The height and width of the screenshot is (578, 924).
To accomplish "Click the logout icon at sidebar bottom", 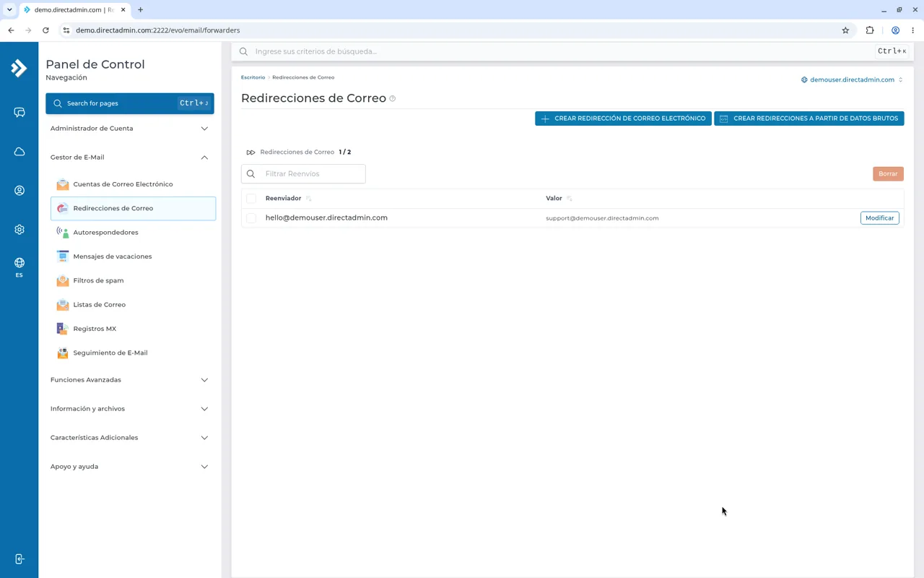I will (19, 559).
